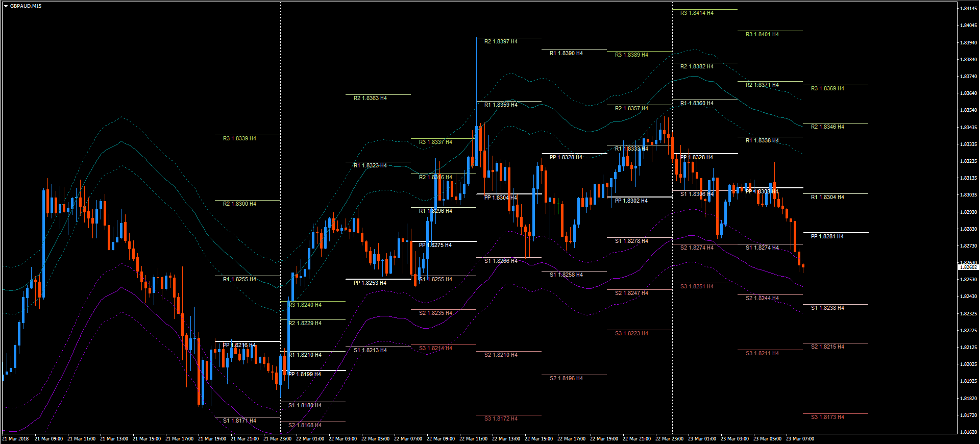This screenshot has width=980, height=444.
Task: Pick the "S2 1.8168 H4" support label
Action: [305, 426]
